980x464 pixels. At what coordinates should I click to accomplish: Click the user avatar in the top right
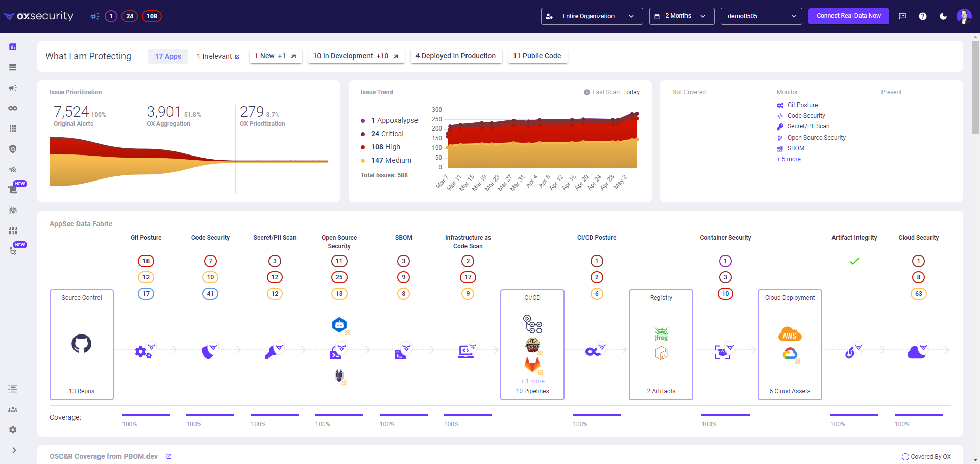pos(964,16)
